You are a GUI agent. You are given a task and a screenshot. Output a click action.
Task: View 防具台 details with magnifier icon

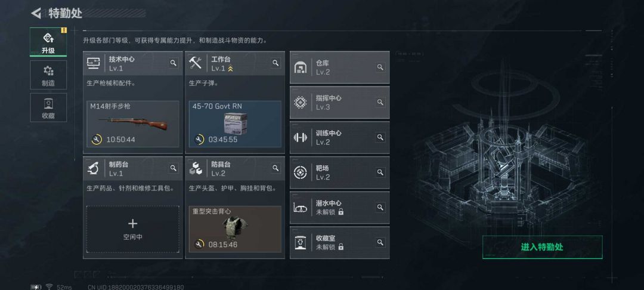pos(275,168)
